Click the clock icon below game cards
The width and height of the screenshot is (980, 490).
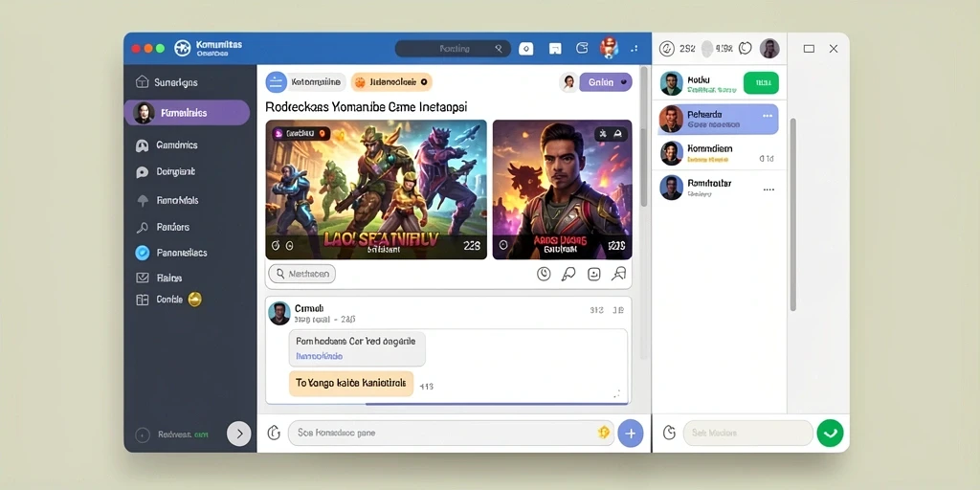544,274
